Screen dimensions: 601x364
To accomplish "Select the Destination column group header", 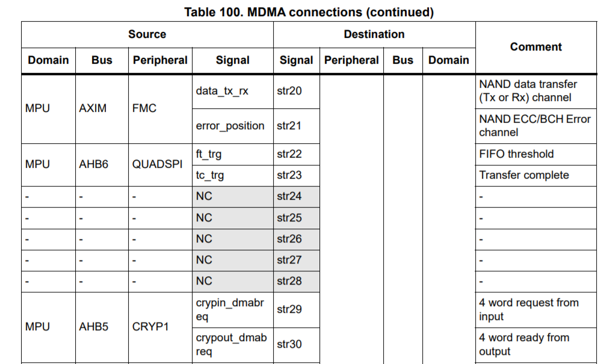I will tap(374, 34).
